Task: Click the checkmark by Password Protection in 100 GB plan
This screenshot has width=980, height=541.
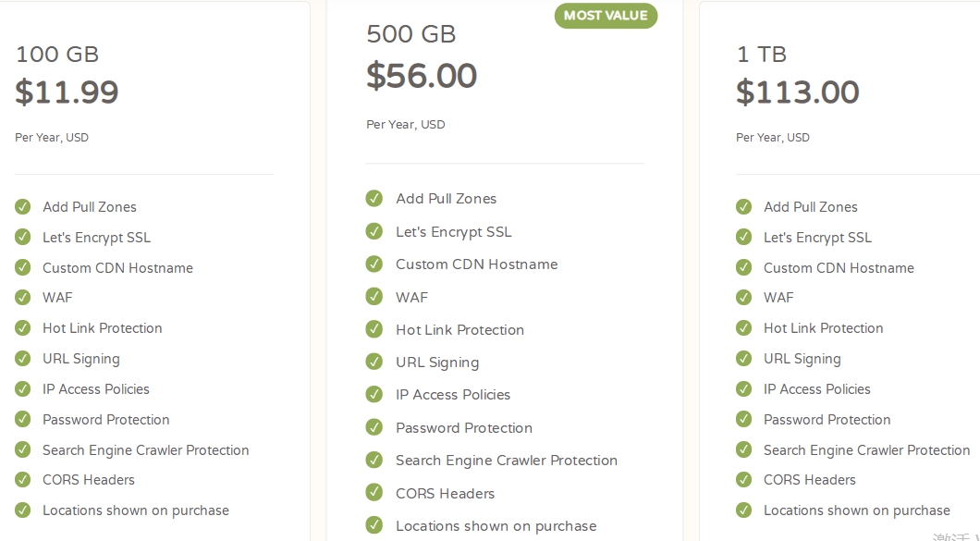Action: pyautogui.click(x=23, y=419)
